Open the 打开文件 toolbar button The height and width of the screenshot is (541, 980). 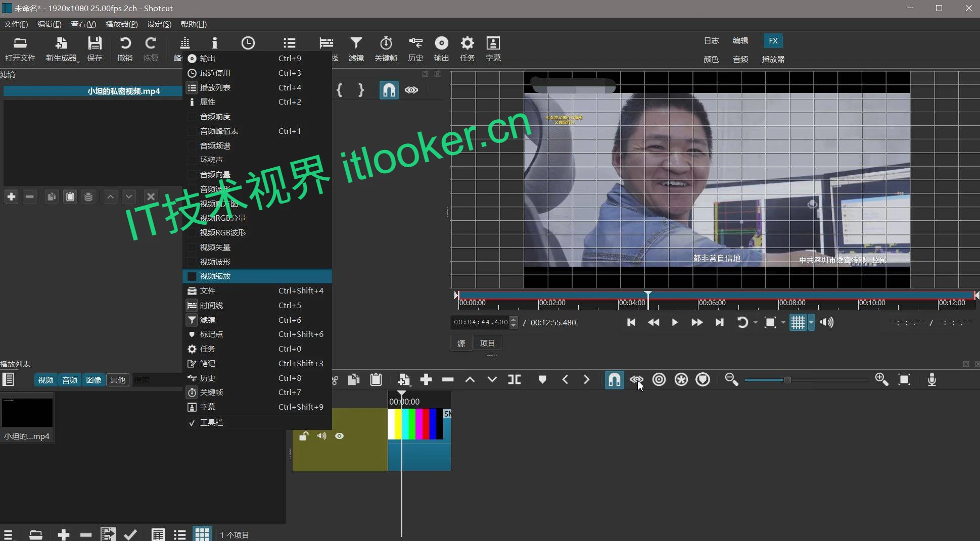click(20, 49)
